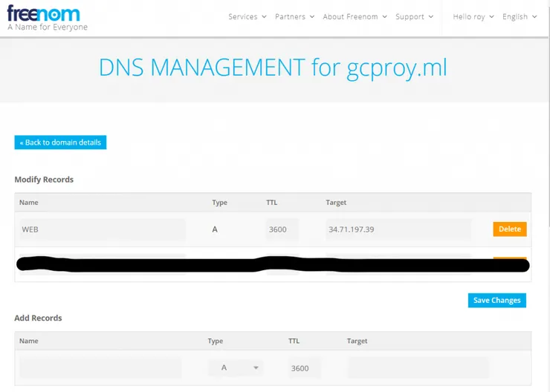Click the Type column header in Modify Records
This screenshot has width=550, height=392.
[219, 203]
